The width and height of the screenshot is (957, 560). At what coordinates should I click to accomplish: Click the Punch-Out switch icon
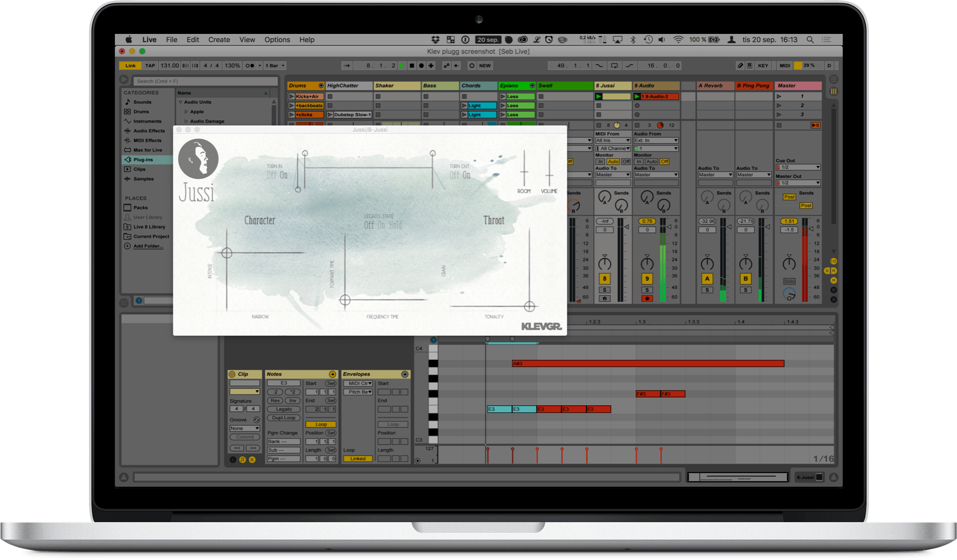tap(629, 66)
